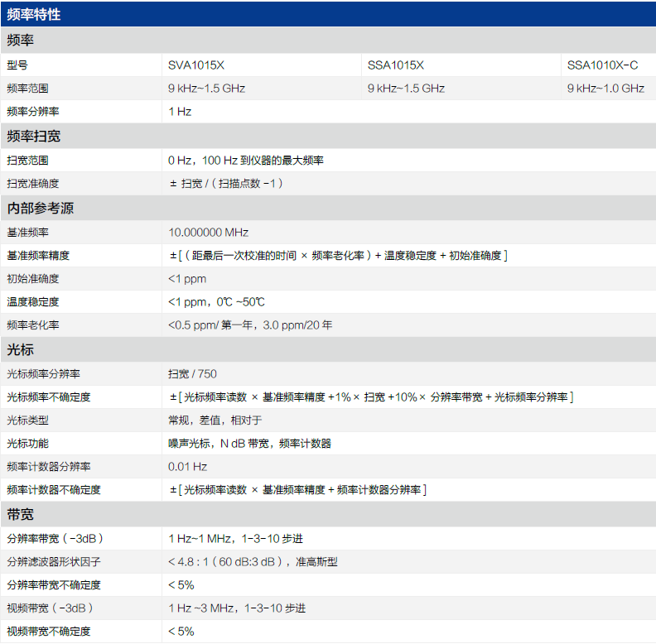The width and height of the screenshot is (656, 644).
Task: Click the 光标类型 row label
Action: click(27, 421)
